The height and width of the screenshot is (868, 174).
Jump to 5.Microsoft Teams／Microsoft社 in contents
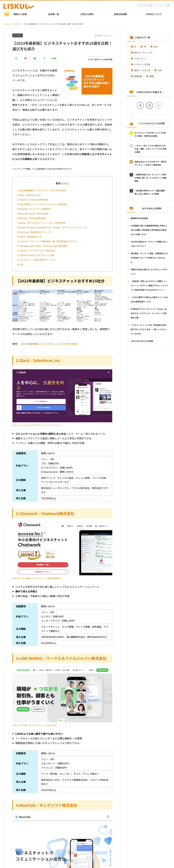pyautogui.click(x=33, y=214)
